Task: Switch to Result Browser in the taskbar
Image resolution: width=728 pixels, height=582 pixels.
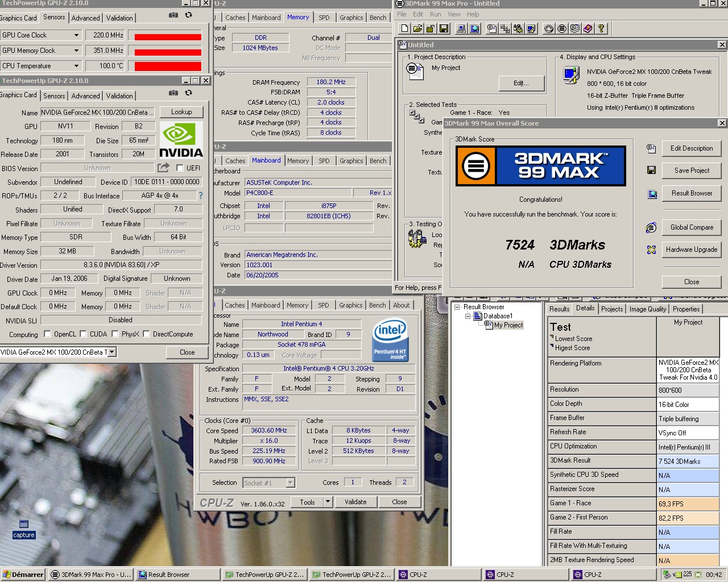Action: click(x=176, y=575)
